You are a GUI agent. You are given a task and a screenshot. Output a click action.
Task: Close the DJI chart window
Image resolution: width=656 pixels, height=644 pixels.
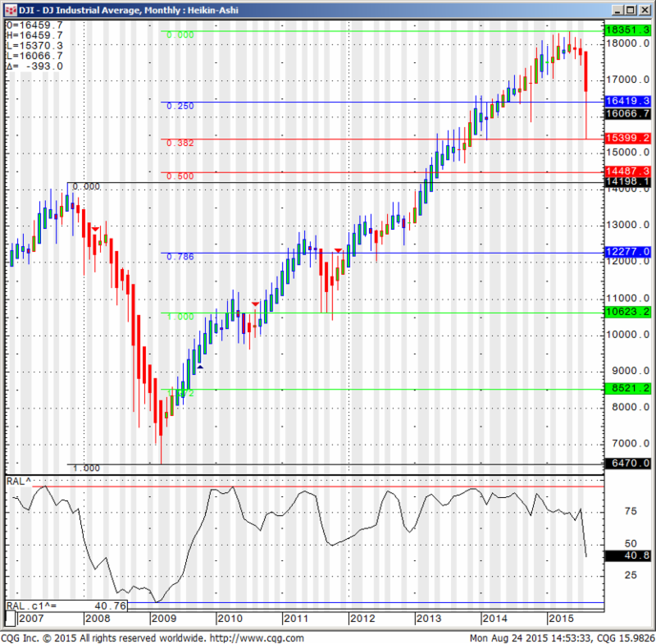coord(645,10)
